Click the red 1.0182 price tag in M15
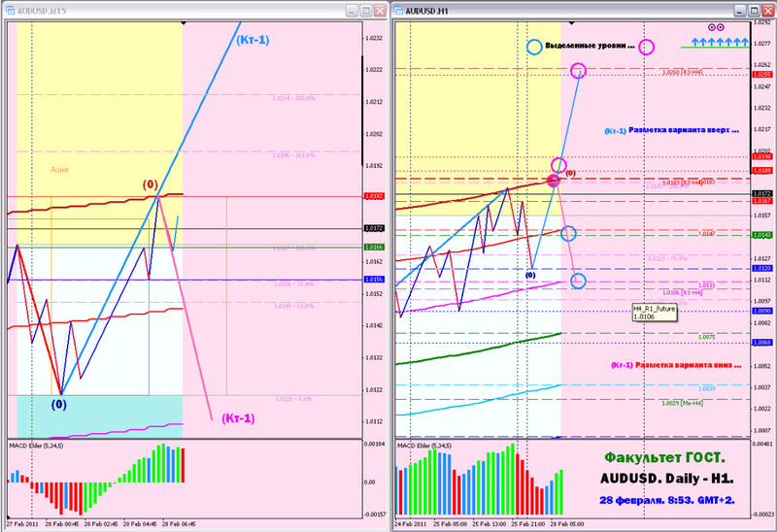This screenshot has width=777, height=532. coord(374,196)
